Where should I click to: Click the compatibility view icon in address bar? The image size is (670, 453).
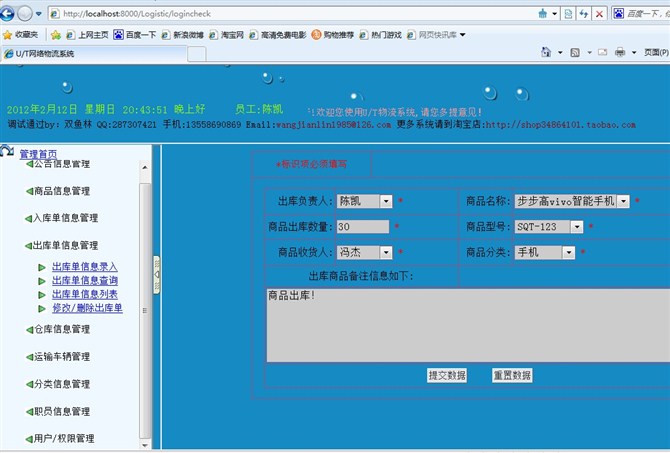point(568,14)
